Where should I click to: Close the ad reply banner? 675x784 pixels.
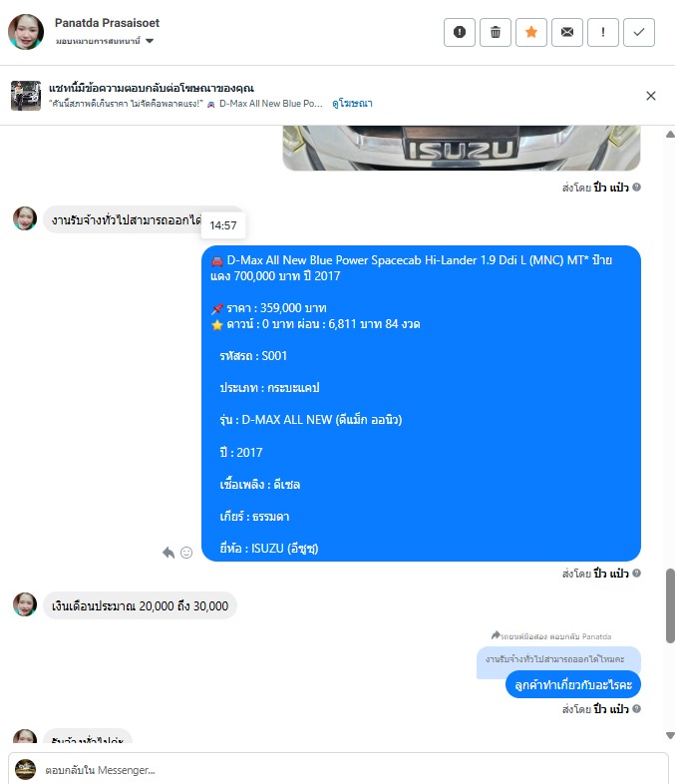pos(650,96)
